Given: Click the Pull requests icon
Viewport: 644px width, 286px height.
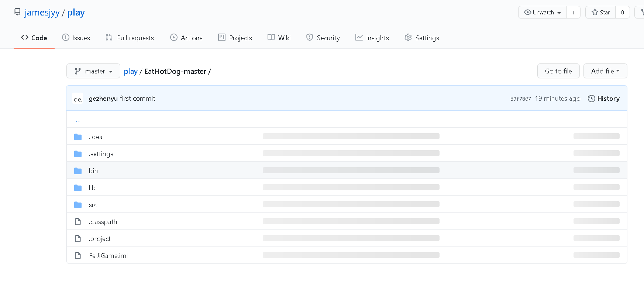Looking at the screenshot, I should 109,37.
